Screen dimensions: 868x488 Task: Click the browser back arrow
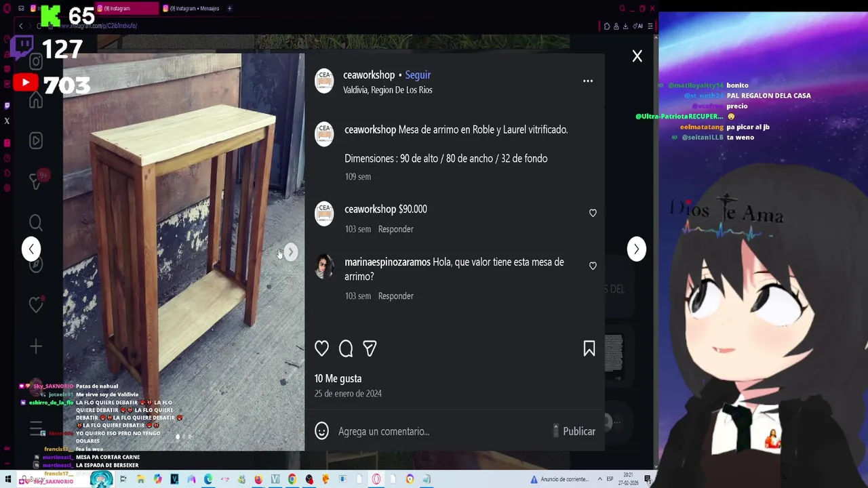[20, 26]
